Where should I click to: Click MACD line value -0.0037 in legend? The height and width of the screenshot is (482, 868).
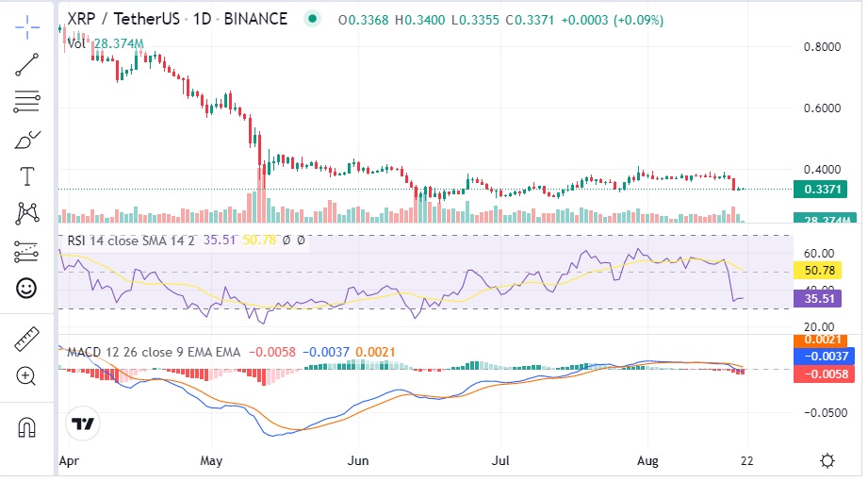coord(325,353)
